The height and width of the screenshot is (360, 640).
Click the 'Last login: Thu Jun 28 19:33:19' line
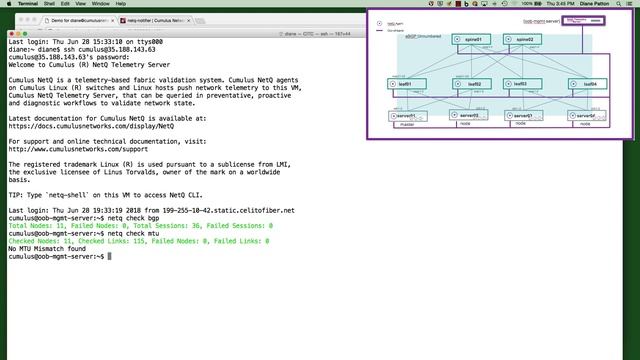pyautogui.click(x=151, y=211)
